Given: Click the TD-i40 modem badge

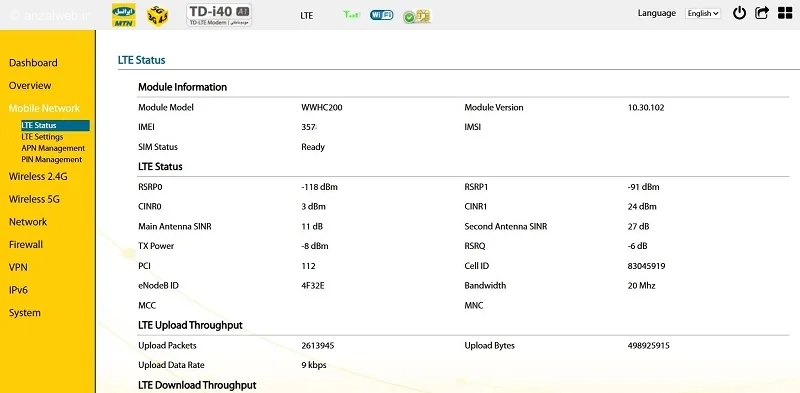Looking at the screenshot, I should click(x=219, y=15).
